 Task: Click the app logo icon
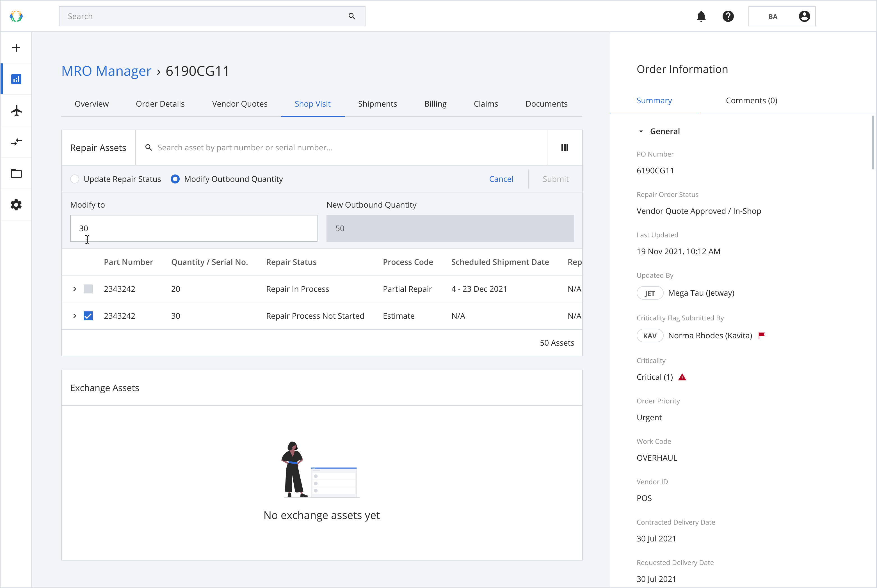click(16, 16)
